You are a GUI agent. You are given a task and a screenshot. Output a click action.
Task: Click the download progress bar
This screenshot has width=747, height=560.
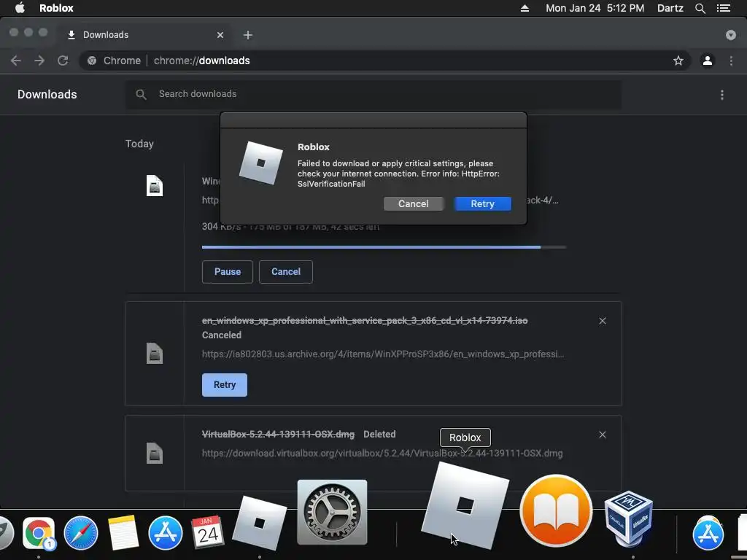click(384, 247)
